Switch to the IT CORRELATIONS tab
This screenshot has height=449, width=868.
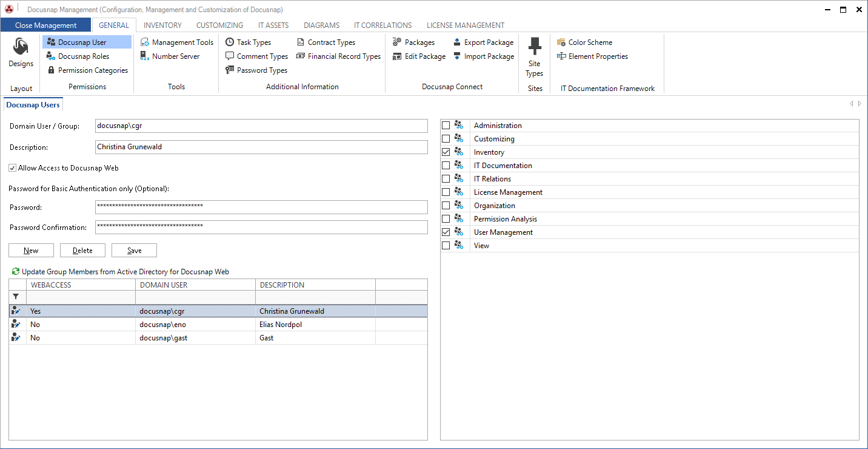click(383, 25)
